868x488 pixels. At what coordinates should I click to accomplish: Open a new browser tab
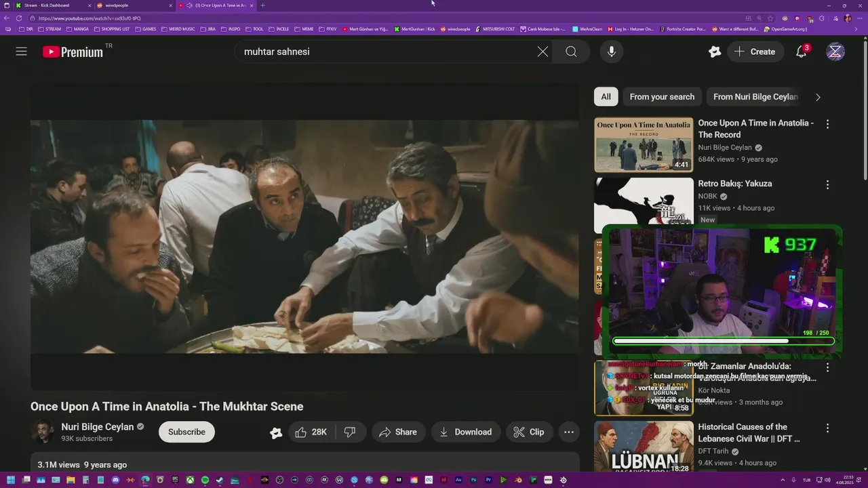coord(263,5)
